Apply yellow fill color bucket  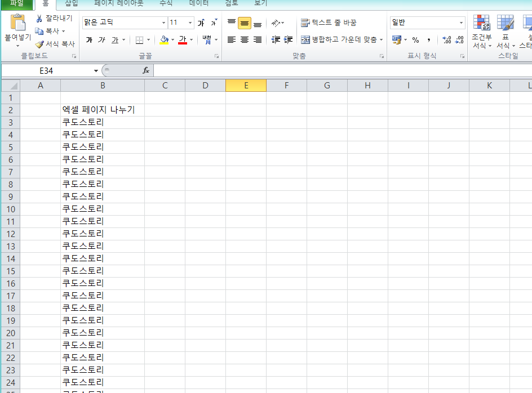(x=164, y=40)
